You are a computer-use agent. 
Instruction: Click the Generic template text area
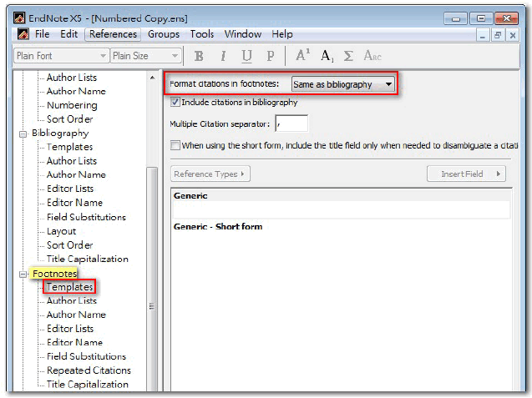[342, 210]
